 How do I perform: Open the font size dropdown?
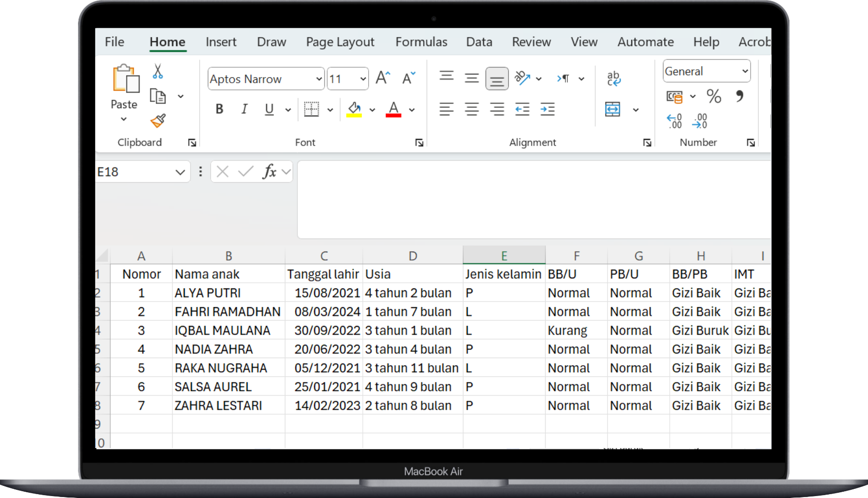click(x=363, y=79)
